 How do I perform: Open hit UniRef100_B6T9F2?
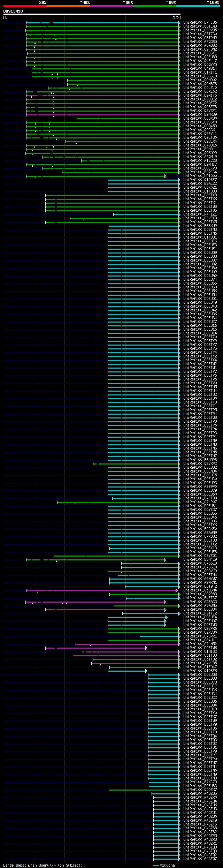pyautogui.click(x=200, y=587)
